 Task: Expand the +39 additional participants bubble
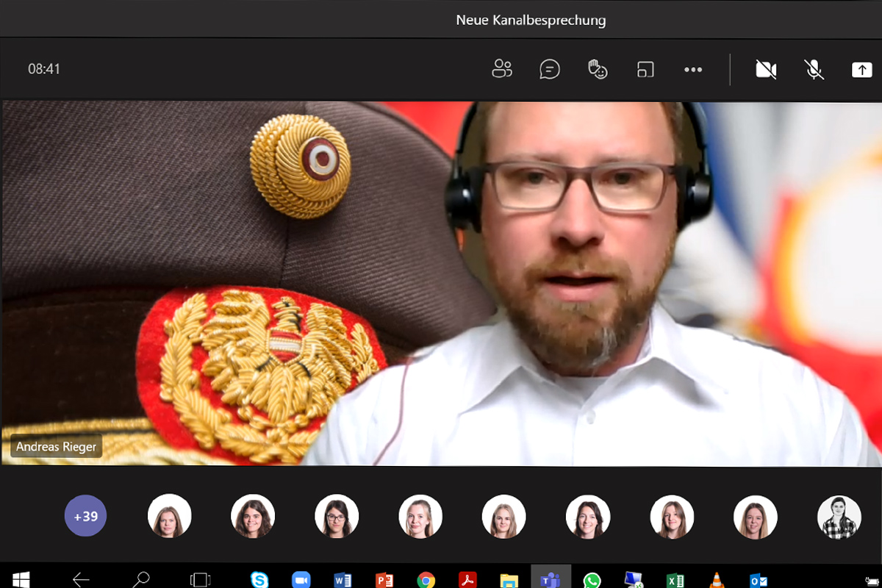86,516
